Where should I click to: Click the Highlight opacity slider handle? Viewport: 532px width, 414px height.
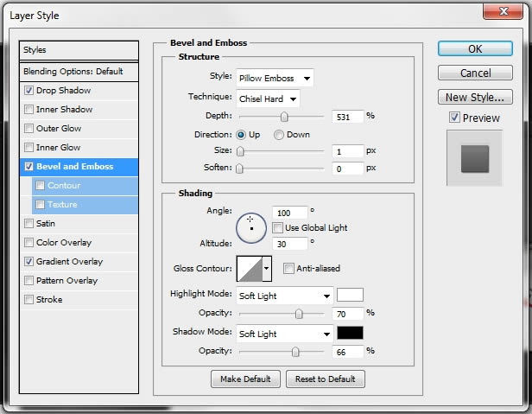[x=299, y=314]
